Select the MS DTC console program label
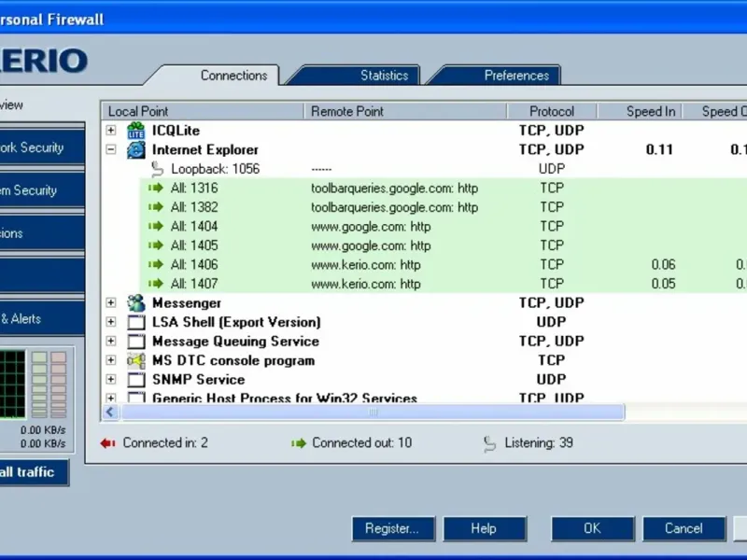Image resolution: width=747 pixels, height=560 pixels. point(233,360)
